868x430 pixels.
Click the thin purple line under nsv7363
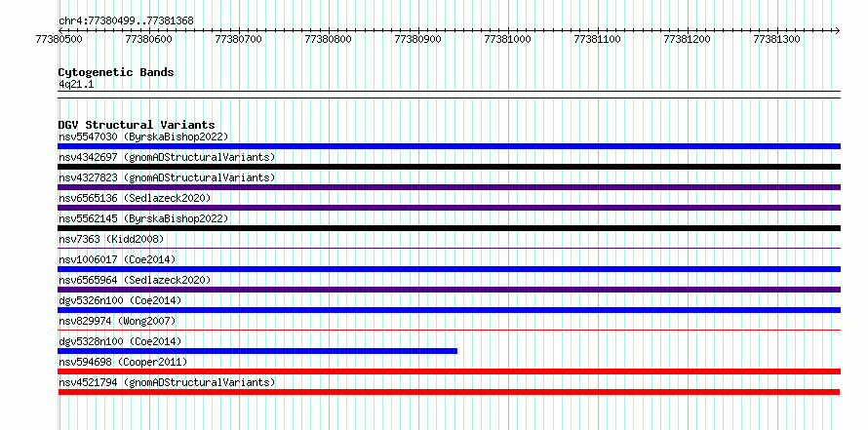[x=449, y=249]
